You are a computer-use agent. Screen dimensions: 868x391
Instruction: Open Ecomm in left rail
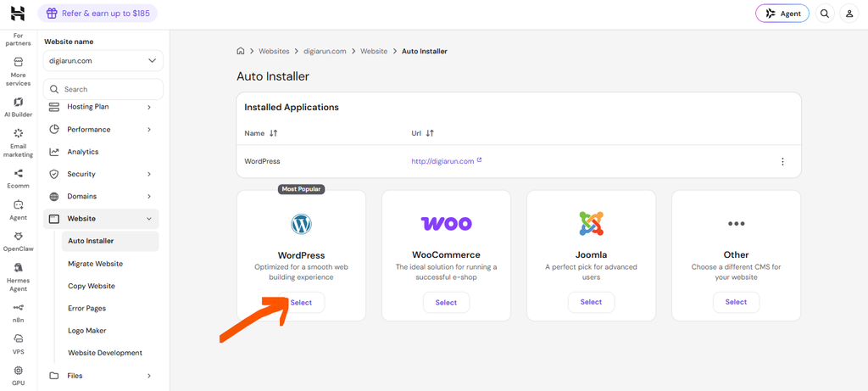pyautogui.click(x=18, y=179)
